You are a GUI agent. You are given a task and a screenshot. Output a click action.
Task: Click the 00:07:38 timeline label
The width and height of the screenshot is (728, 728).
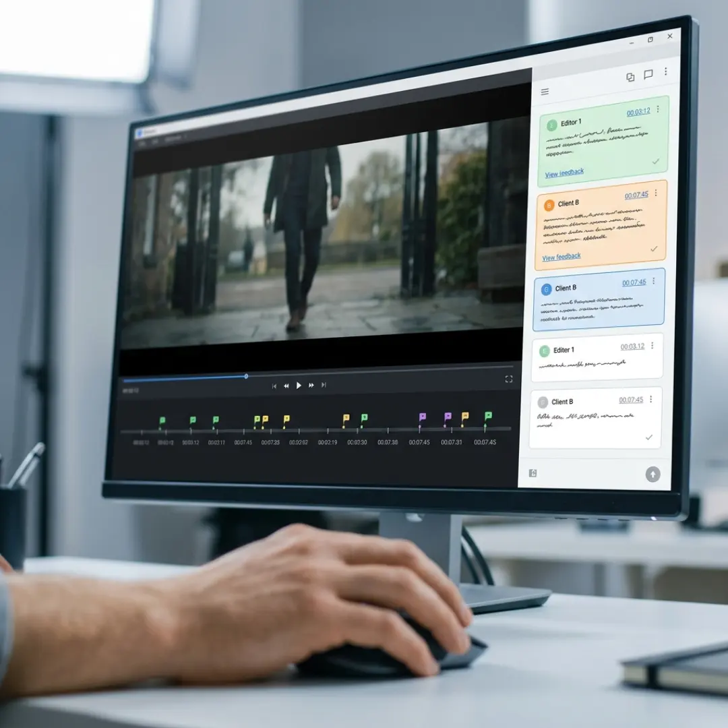tap(388, 442)
